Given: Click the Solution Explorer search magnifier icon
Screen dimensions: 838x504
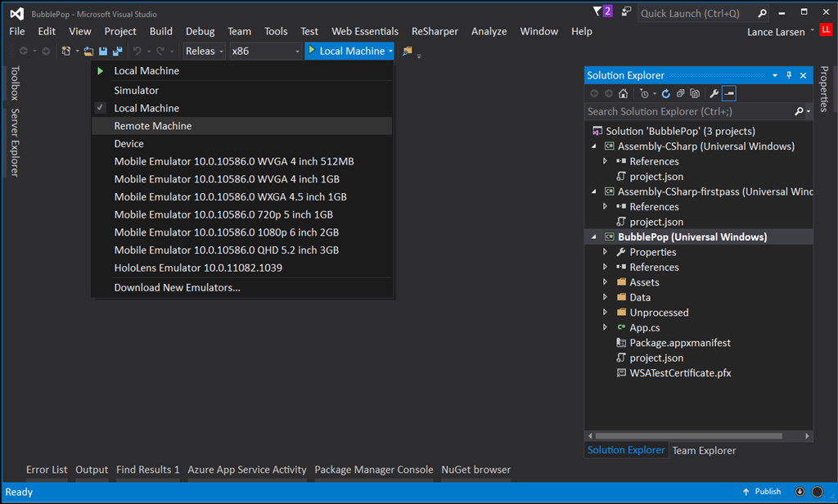Looking at the screenshot, I should click(x=799, y=111).
